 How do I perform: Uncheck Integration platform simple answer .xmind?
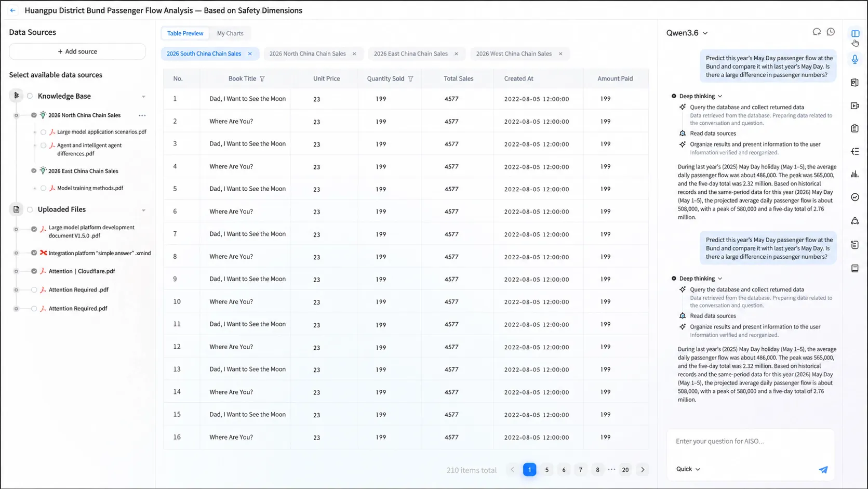coord(34,253)
